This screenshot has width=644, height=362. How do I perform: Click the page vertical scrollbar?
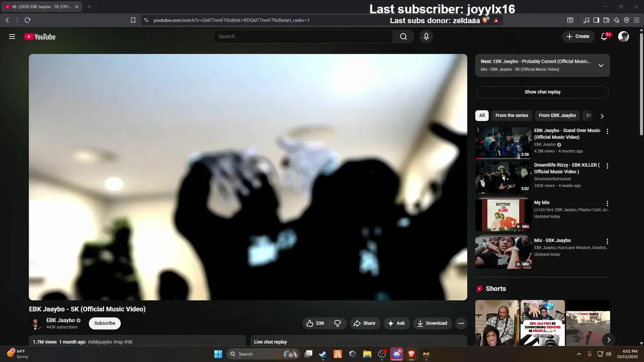click(x=641, y=83)
